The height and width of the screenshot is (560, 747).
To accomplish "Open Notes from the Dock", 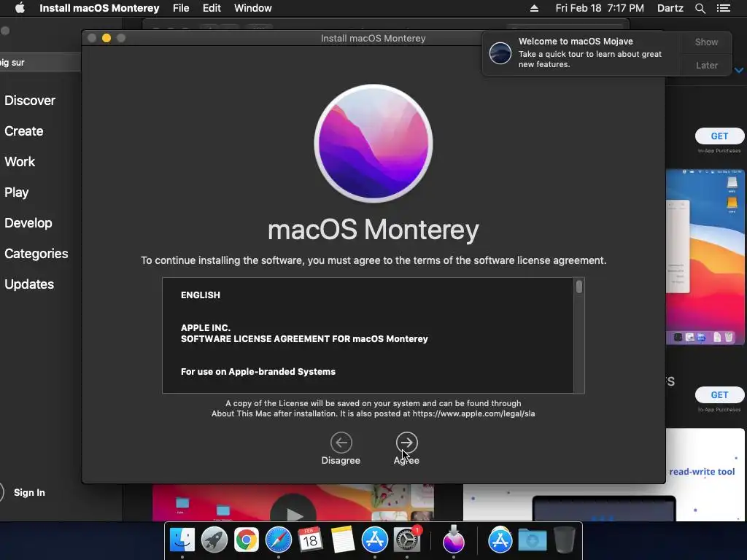I will (343, 540).
